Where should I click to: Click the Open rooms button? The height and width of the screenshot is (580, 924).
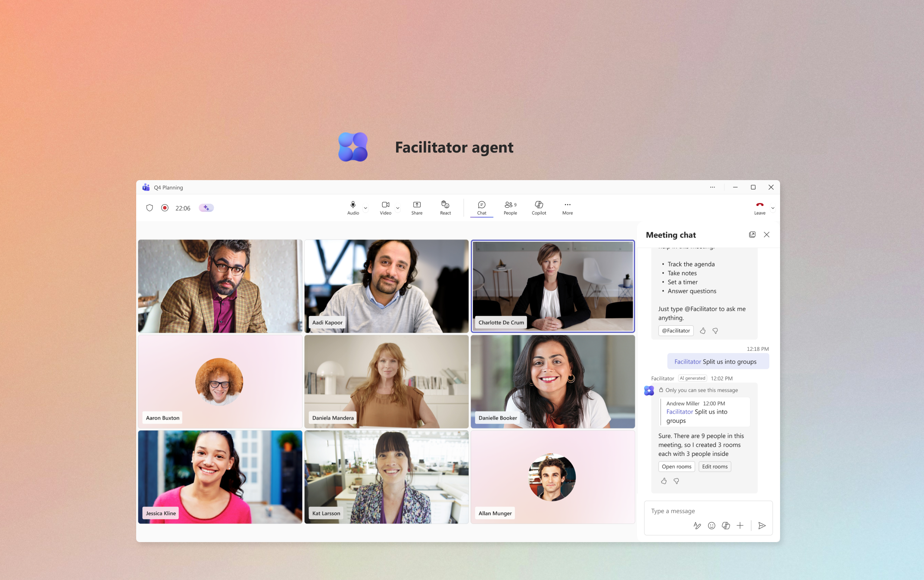click(677, 466)
